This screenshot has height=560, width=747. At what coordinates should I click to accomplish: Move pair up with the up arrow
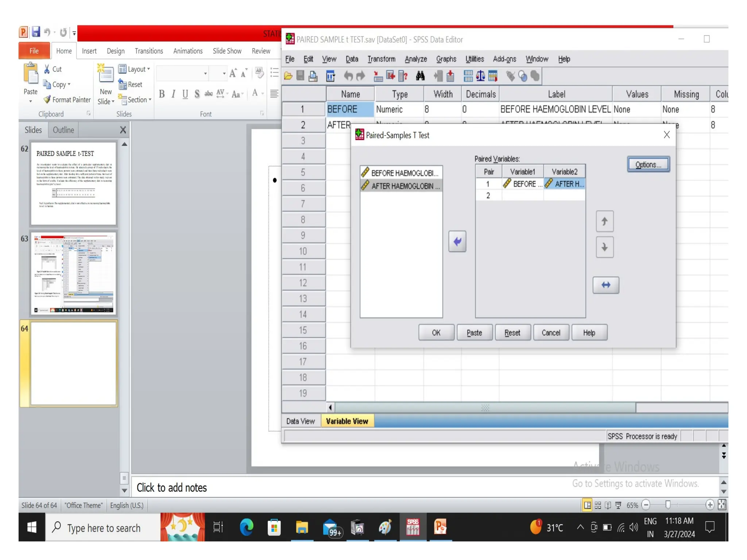point(604,221)
